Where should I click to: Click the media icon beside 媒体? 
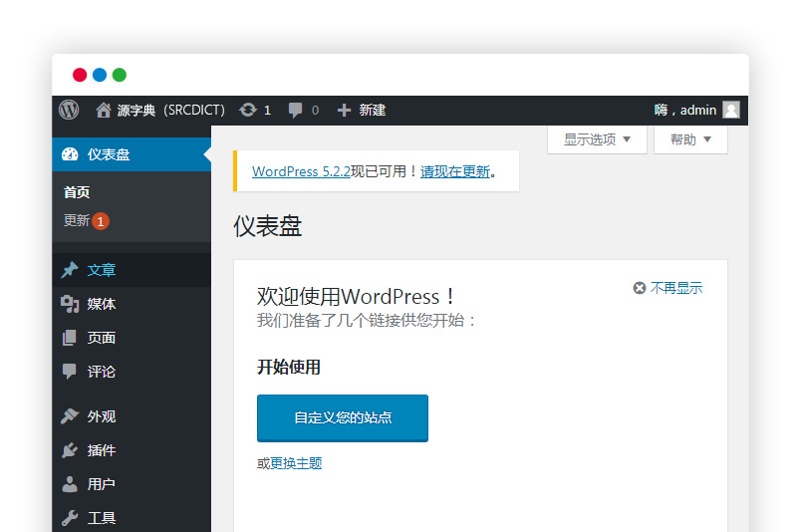70,304
